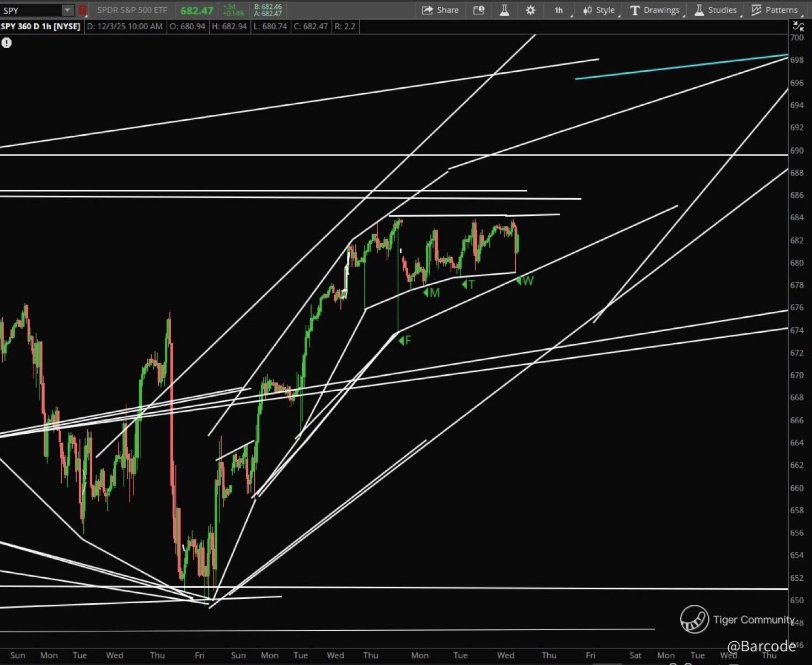
Task: Click the axis scale icon above price axis
Action: tap(798, 26)
